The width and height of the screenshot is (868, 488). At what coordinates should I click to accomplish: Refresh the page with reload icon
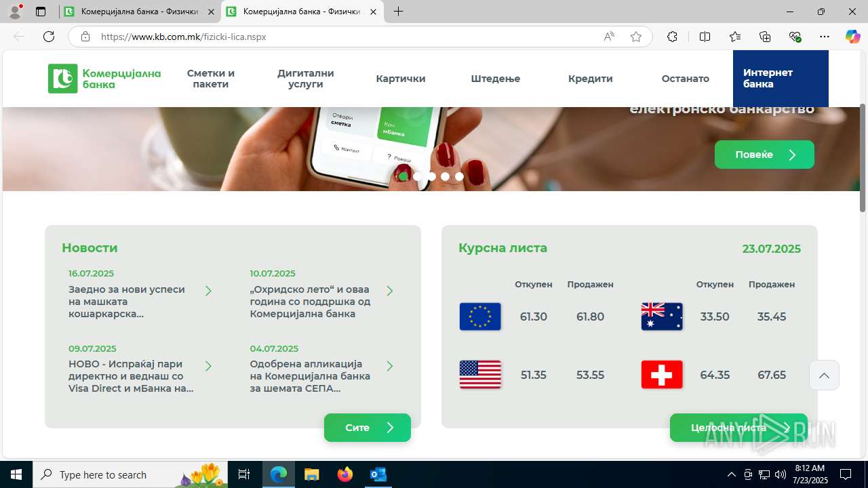[x=49, y=37]
